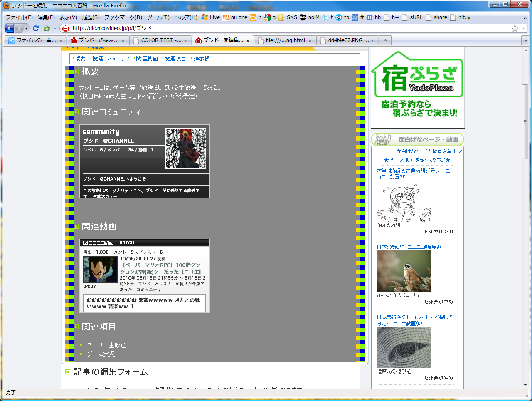
Task: Click the red site favicon in the address bar
Action: 66,28
